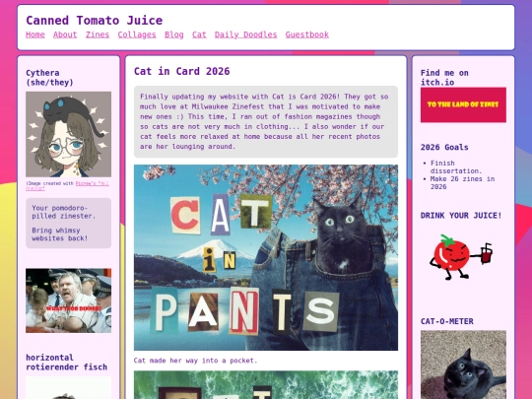This screenshot has width=532, height=399.
Task: Navigate to the Cat page
Action: 199,34
